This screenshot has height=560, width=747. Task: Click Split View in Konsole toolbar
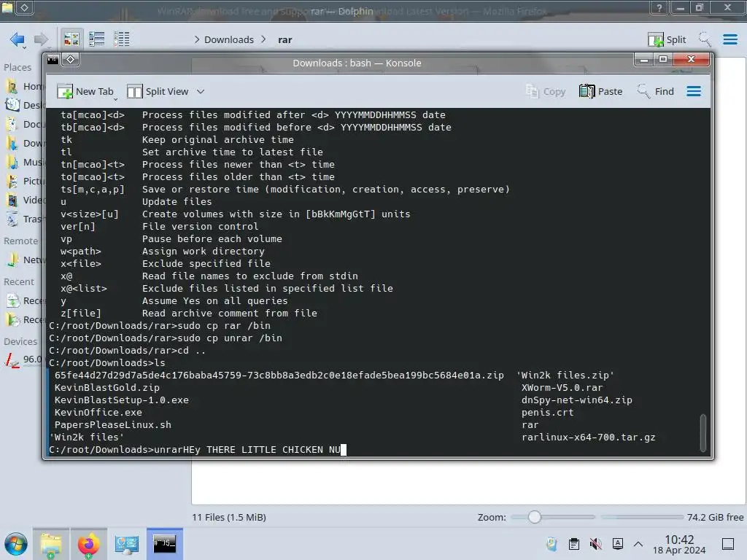(x=158, y=91)
